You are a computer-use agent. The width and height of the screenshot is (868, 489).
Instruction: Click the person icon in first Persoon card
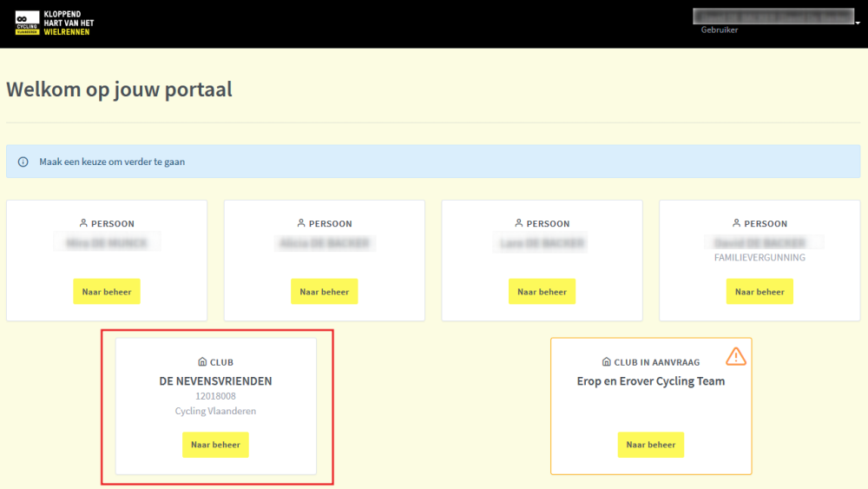(x=83, y=223)
